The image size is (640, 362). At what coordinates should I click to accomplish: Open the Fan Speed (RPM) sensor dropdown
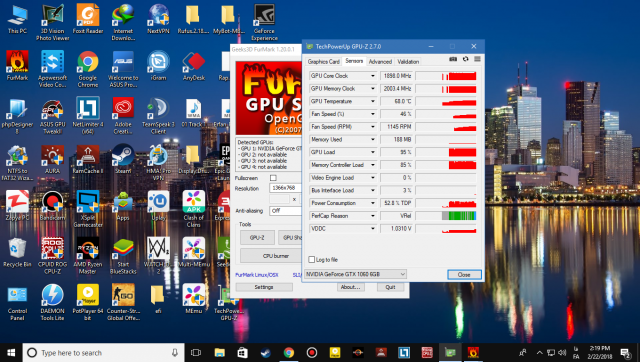pyautogui.click(x=373, y=127)
